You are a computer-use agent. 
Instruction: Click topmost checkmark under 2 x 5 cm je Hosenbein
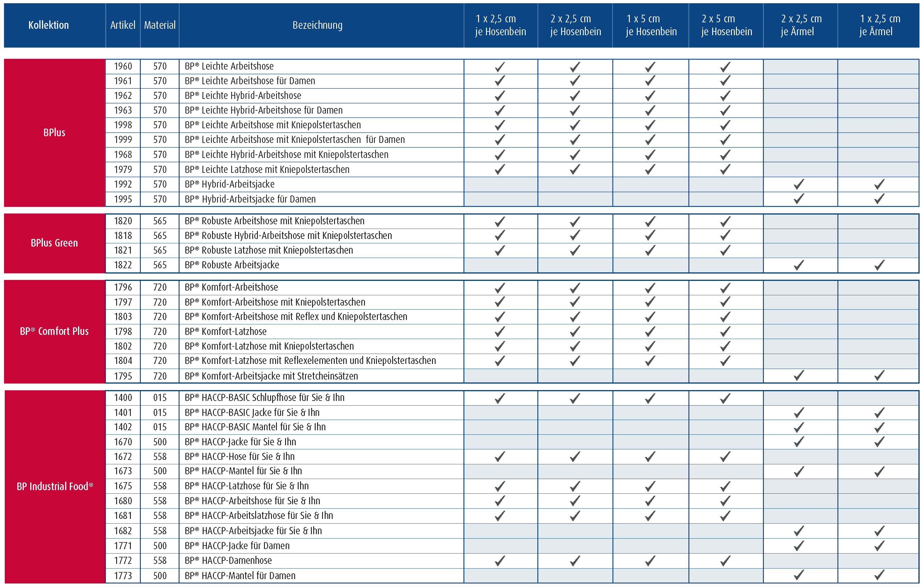pos(724,66)
